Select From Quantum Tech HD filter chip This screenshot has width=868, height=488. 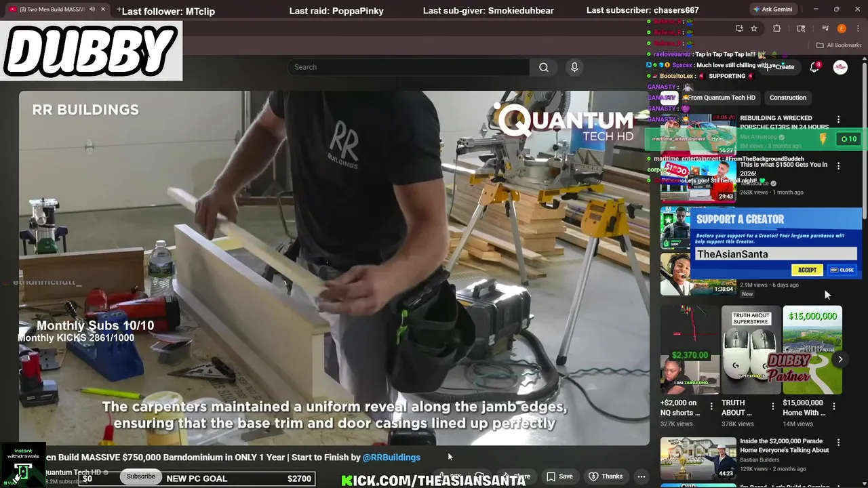(720, 98)
